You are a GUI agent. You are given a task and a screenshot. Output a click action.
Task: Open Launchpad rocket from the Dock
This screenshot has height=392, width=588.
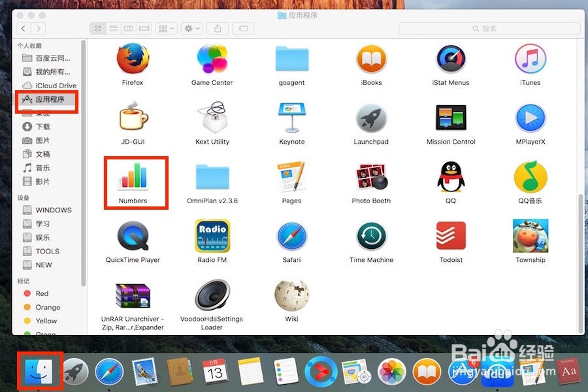75,372
